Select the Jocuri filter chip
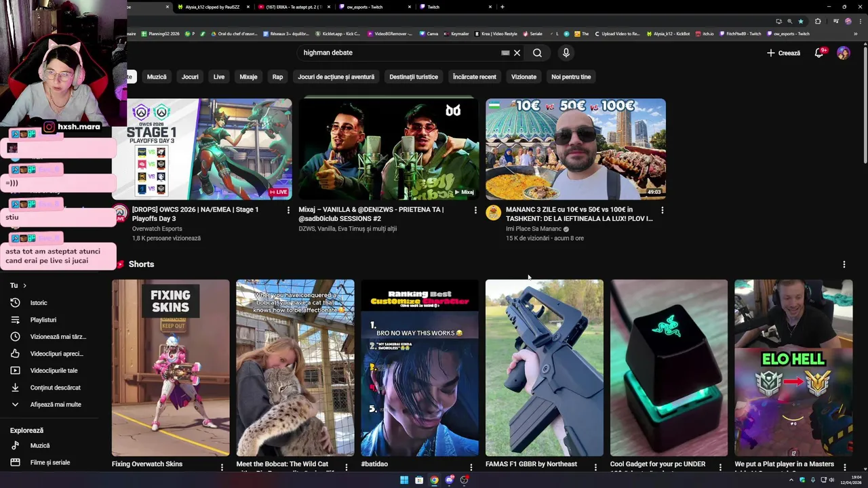This screenshot has width=868, height=488. (x=190, y=77)
